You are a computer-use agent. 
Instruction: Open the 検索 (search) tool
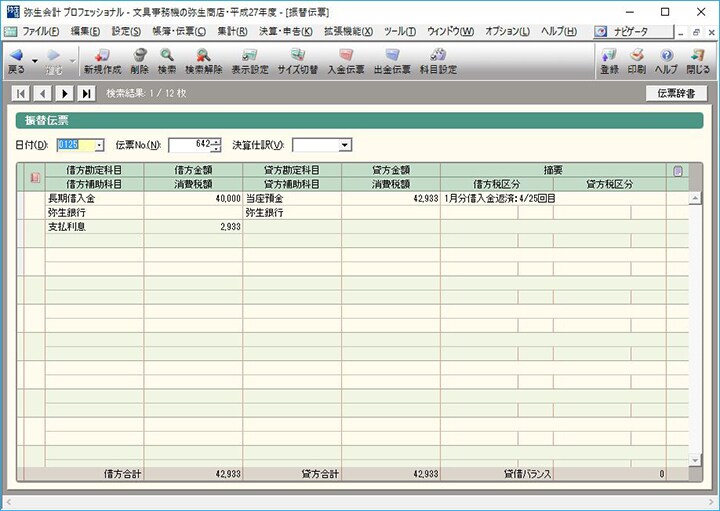(166, 58)
